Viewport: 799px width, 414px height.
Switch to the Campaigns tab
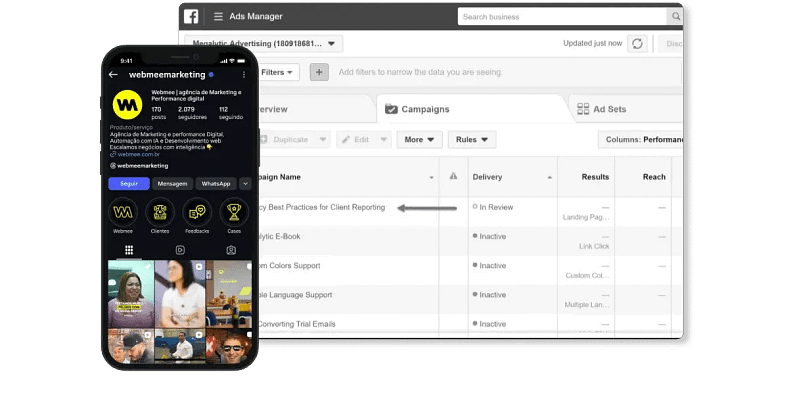tap(419, 109)
